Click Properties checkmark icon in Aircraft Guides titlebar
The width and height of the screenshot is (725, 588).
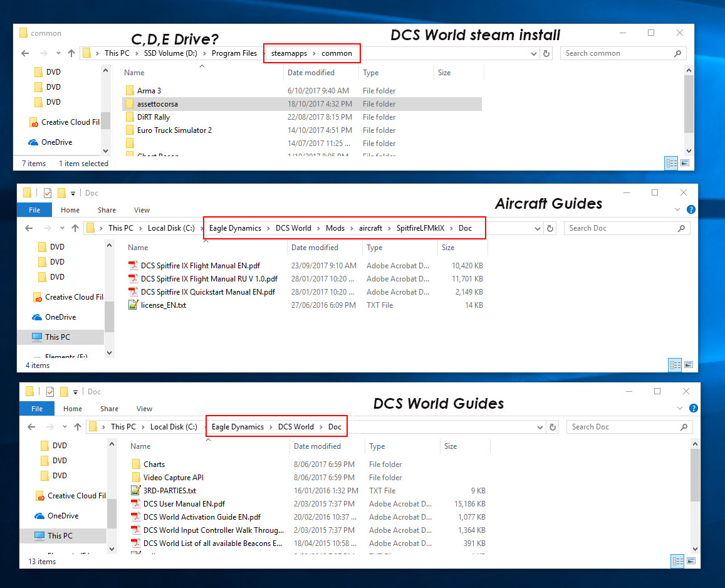47,193
